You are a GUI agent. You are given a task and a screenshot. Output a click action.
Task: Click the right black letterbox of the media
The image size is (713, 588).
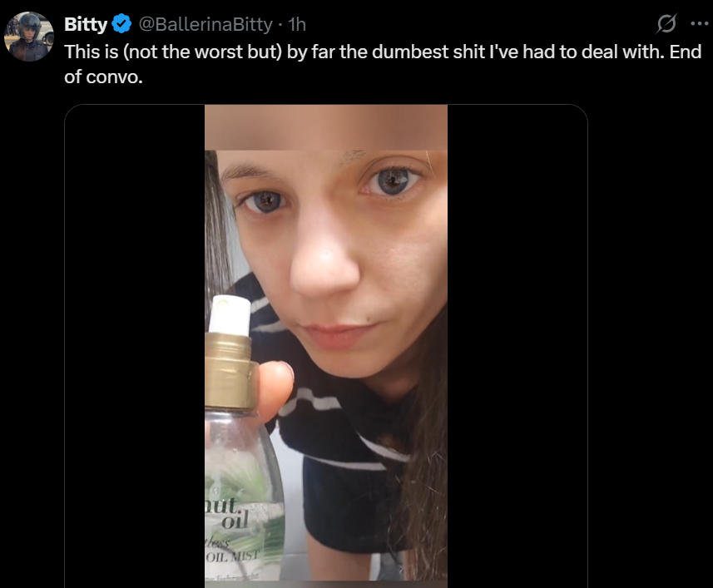click(517, 346)
